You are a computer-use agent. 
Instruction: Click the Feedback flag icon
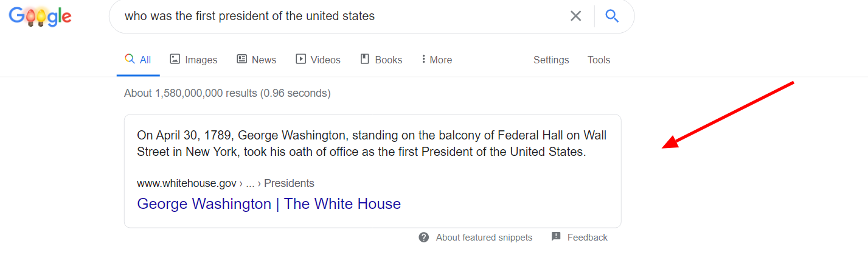(556, 237)
